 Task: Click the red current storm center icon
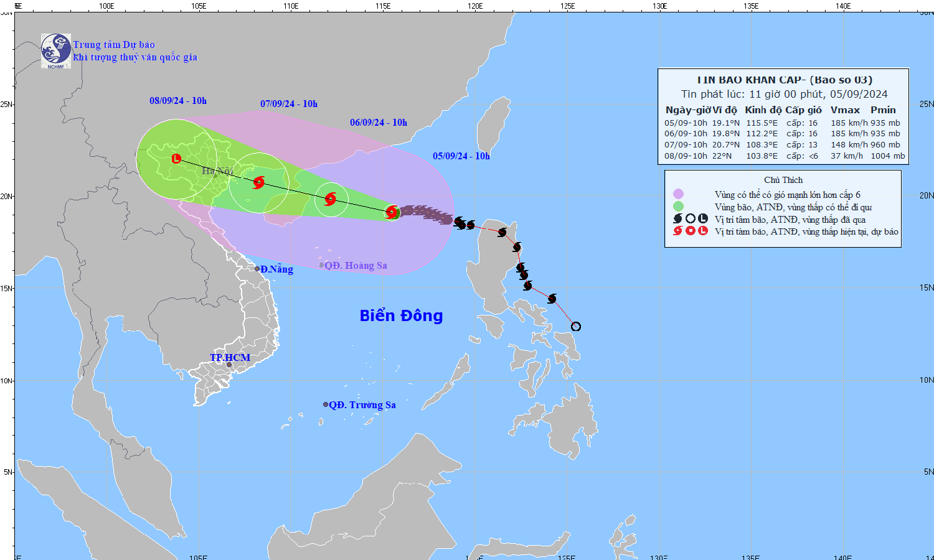(x=392, y=212)
